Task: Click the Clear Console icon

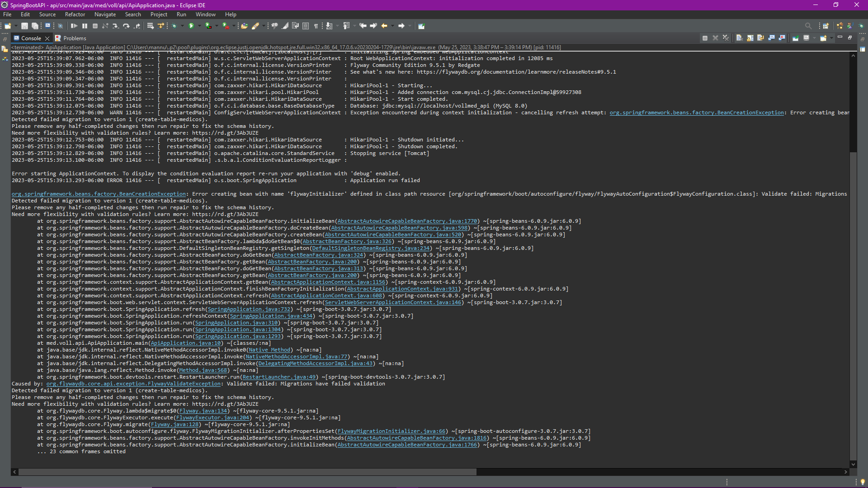Action: 740,38
